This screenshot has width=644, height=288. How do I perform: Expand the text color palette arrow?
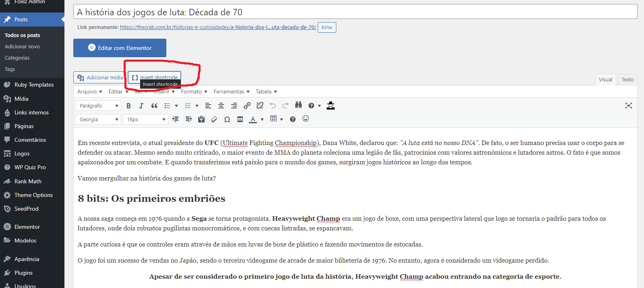262,119
